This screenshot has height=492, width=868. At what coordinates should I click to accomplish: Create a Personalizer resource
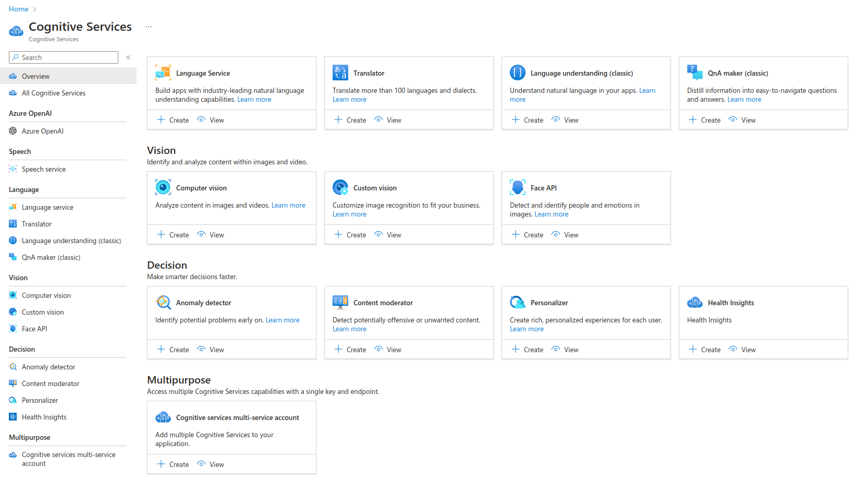click(528, 350)
